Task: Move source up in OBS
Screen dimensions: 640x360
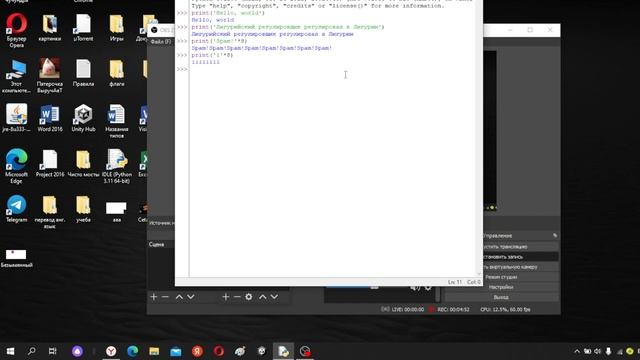Action: coord(263,297)
